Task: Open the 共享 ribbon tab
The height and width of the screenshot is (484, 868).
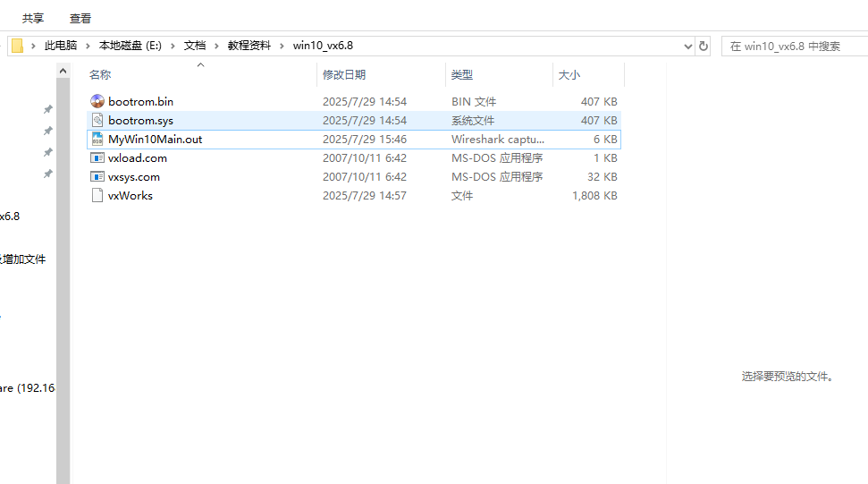Action: [33, 18]
